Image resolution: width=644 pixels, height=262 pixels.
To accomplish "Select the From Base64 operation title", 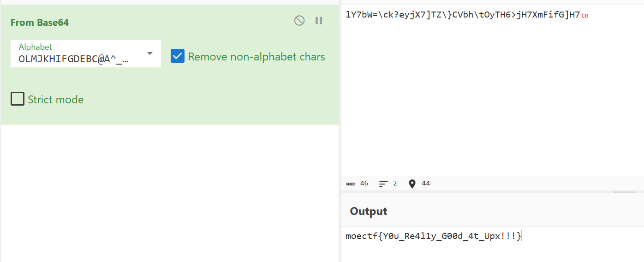I will point(40,23).
